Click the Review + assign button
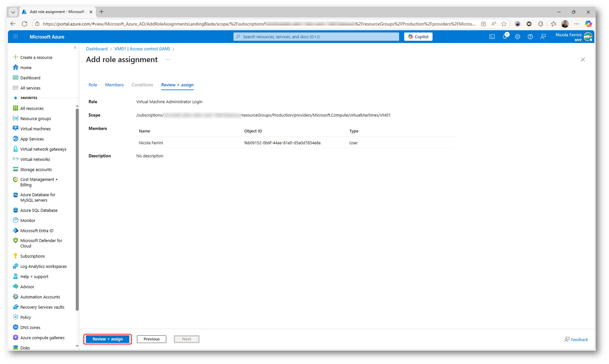Screen dimensions: 609x364 pos(108,339)
